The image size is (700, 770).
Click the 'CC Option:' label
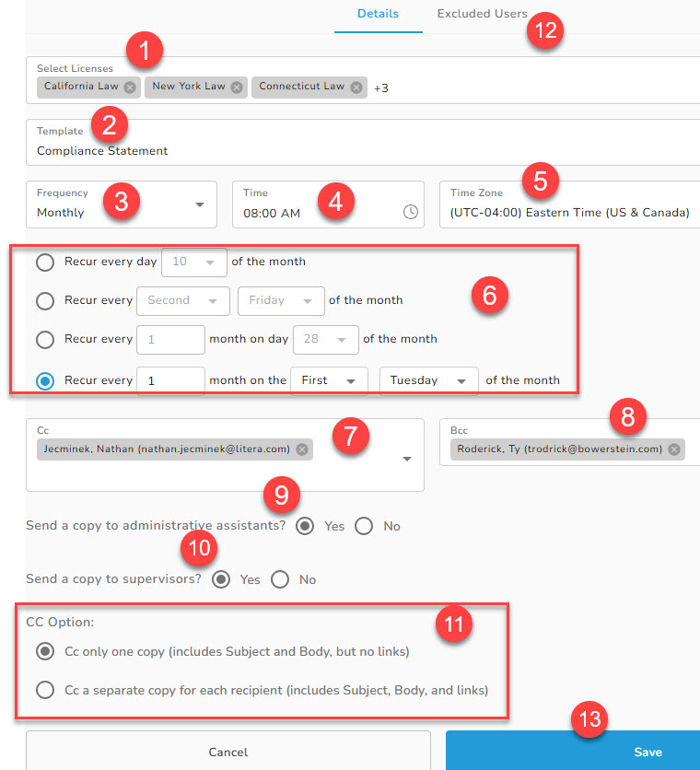tap(60, 622)
